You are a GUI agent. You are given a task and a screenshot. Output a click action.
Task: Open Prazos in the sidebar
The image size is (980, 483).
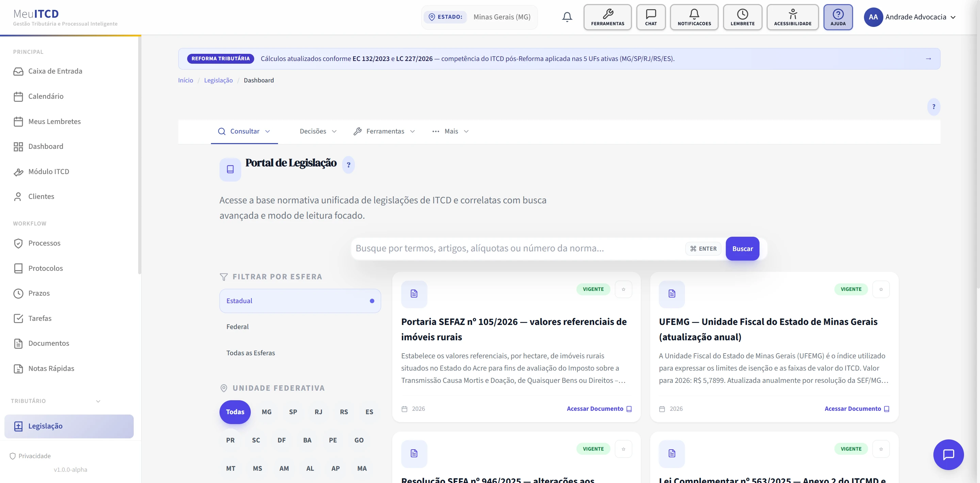69,293
